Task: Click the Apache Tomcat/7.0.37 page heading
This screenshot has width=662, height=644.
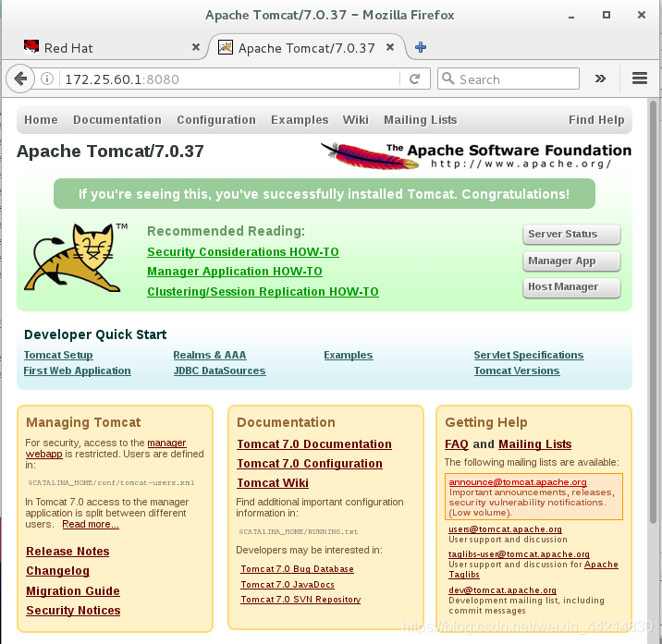Action: pyautogui.click(x=110, y=152)
